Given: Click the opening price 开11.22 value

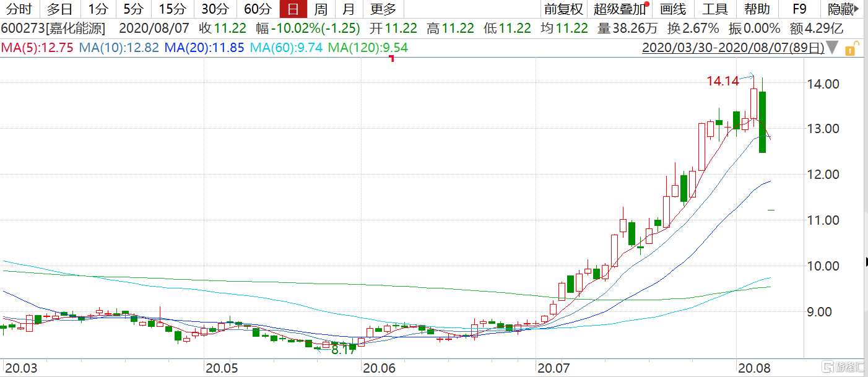Looking at the screenshot, I should pos(392,28).
